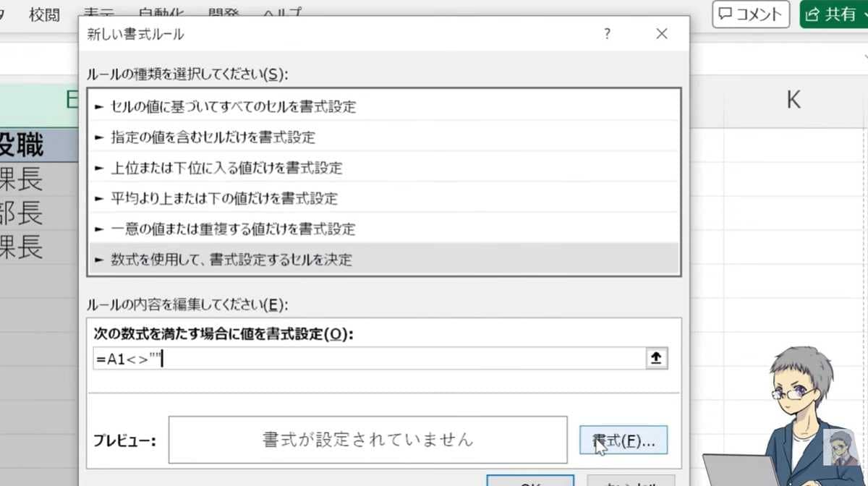Open the 書式(F)... format button

(624, 440)
